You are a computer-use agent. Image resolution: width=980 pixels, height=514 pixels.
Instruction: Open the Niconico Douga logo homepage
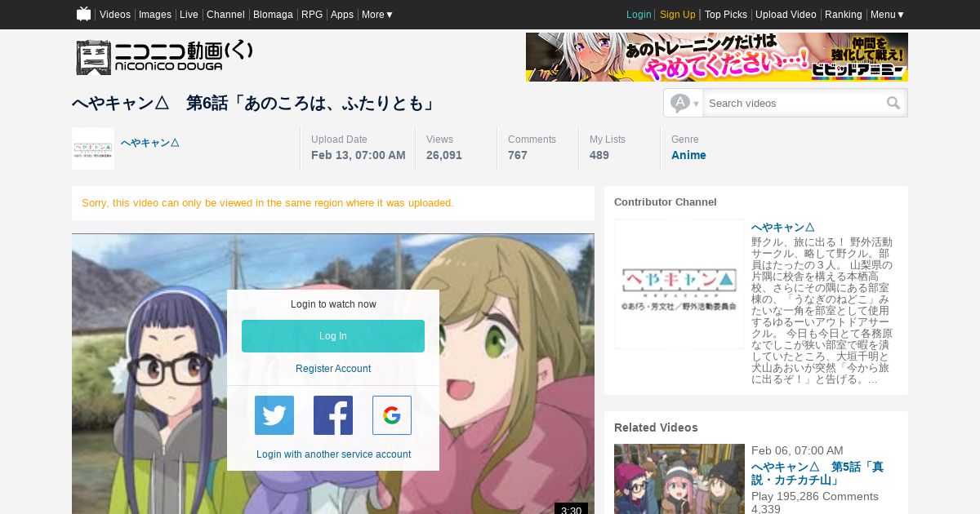click(164, 57)
